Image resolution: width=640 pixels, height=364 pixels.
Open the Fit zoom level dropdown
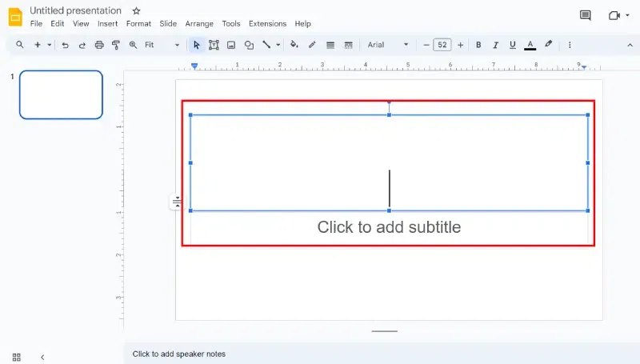(162, 45)
